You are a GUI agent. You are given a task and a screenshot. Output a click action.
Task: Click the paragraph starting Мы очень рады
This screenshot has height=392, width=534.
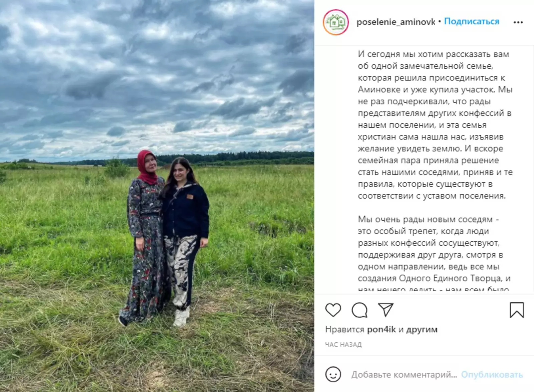[434, 254]
